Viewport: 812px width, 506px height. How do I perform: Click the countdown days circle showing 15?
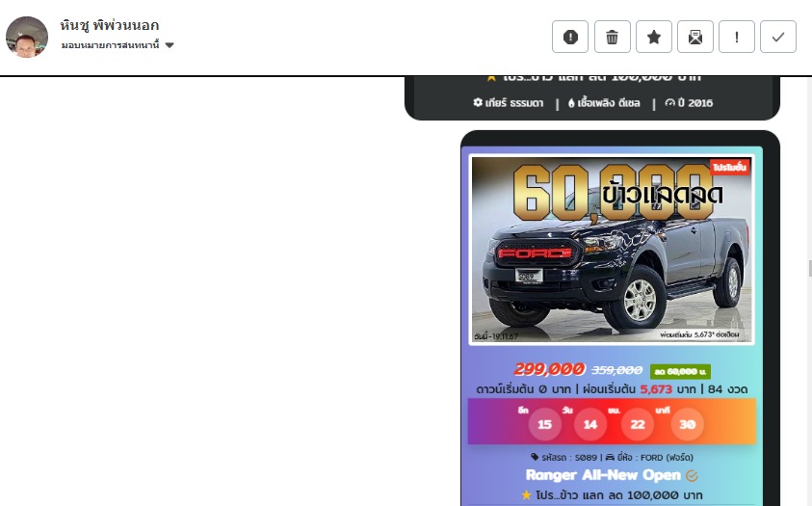pyautogui.click(x=544, y=425)
